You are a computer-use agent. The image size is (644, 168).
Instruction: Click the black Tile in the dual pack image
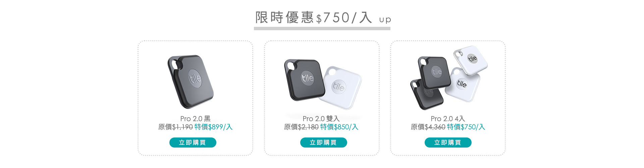click(x=304, y=80)
